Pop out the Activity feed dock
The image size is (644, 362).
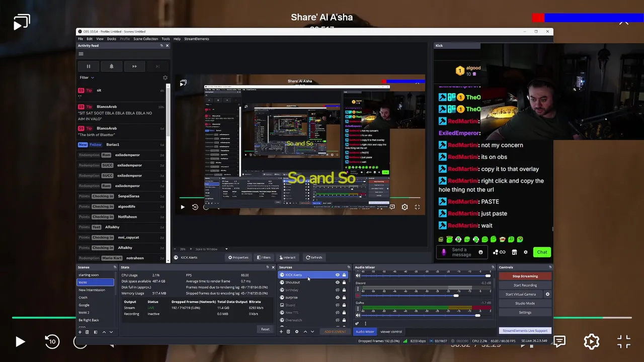click(162, 46)
